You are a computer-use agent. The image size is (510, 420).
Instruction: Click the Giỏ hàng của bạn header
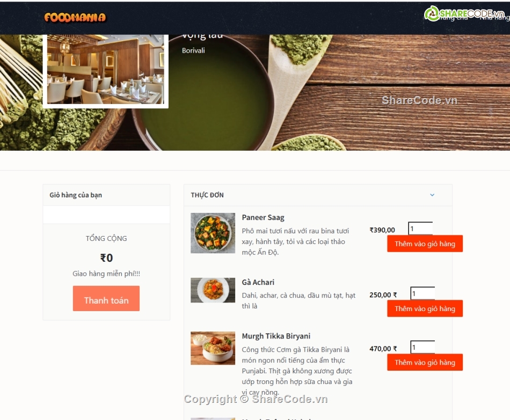tap(106, 195)
